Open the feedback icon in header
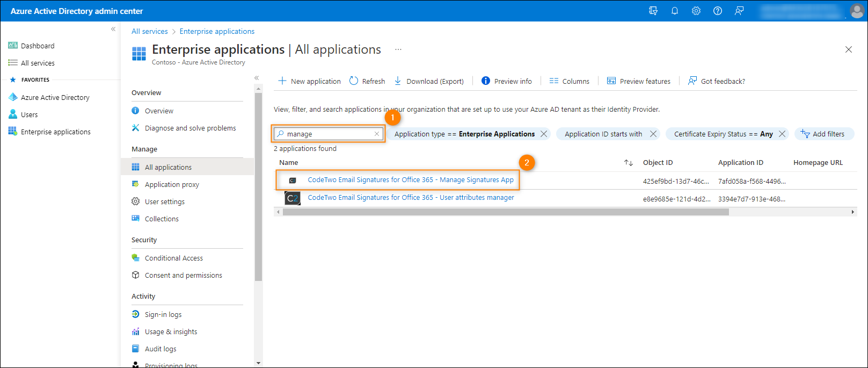 (739, 11)
